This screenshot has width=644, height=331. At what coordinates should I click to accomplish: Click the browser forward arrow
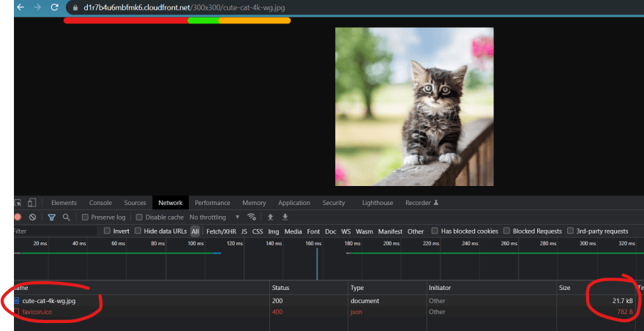[37, 7]
